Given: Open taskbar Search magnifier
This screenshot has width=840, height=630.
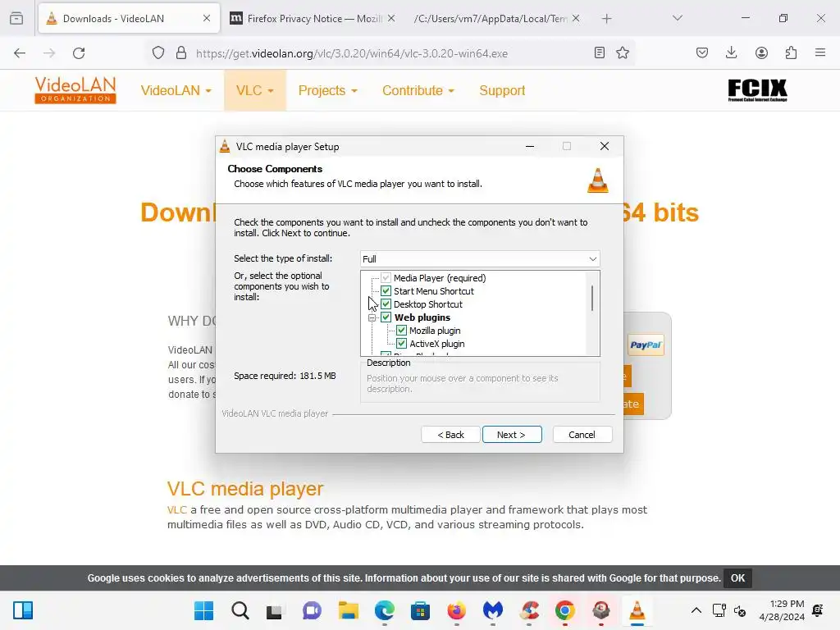Looking at the screenshot, I should pyautogui.click(x=240, y=610).
